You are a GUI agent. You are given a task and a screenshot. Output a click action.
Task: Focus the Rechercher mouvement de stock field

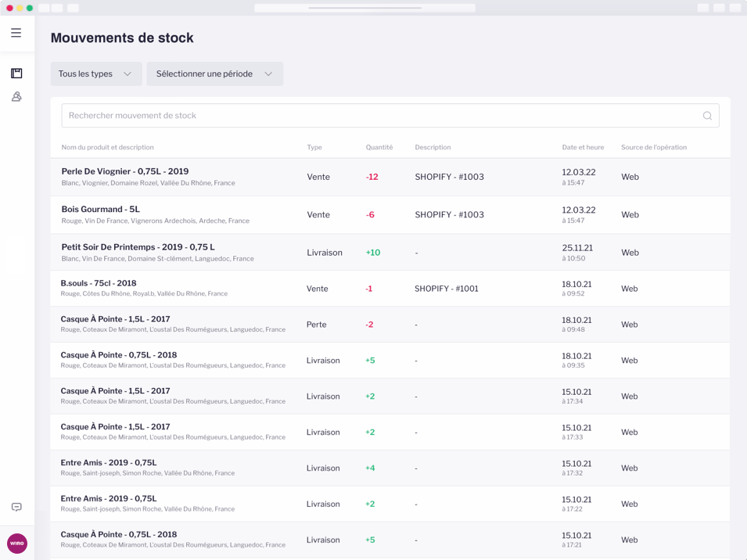390,116
